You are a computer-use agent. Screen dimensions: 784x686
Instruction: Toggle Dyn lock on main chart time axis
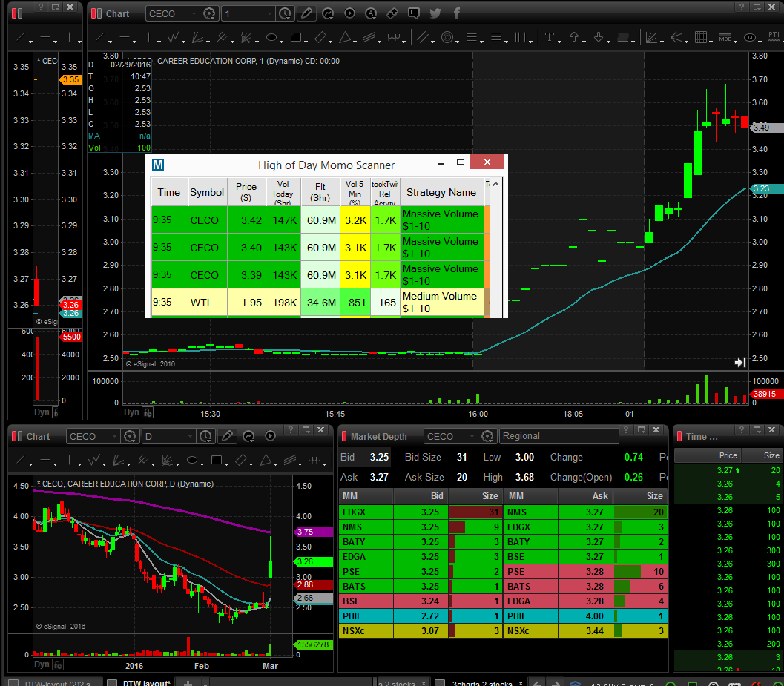tap(148, 412)
